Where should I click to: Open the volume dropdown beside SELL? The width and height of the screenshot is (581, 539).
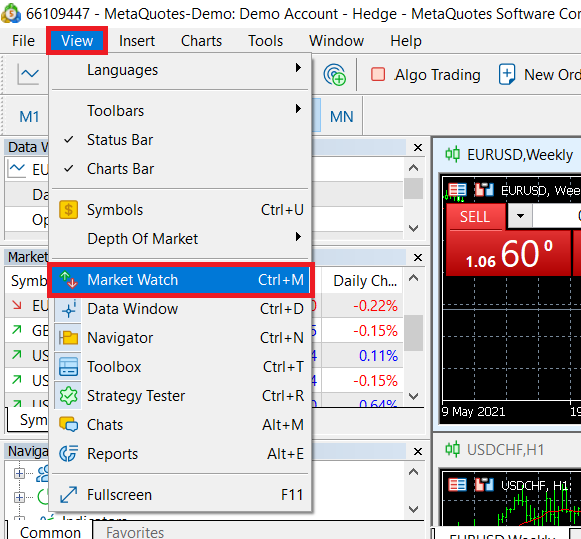pos(520,216)
